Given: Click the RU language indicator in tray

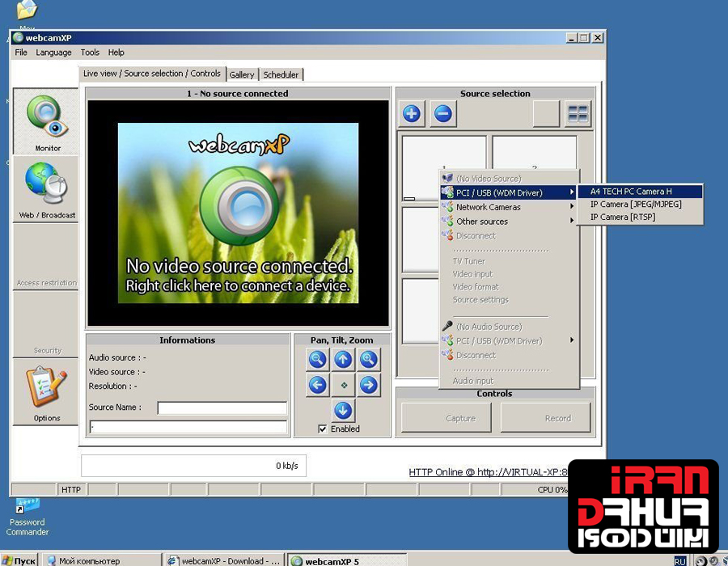Looking at the screenshot, I should 679,560.
